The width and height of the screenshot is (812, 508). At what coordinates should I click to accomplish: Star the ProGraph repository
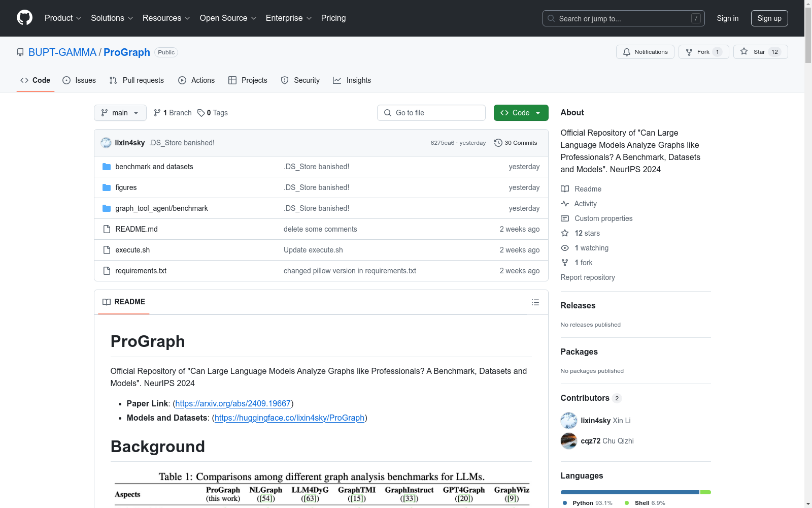tap(760, 52)
